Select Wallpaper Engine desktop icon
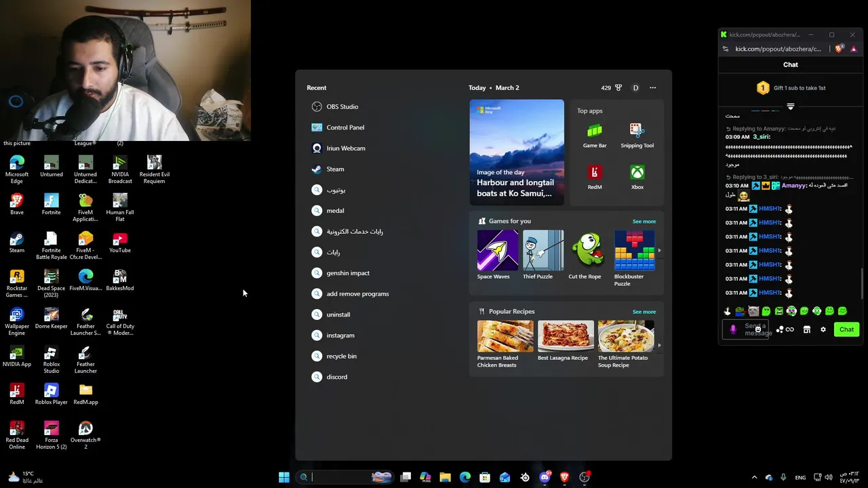Screen dimensions: 868x488 [x=17, y=321]
